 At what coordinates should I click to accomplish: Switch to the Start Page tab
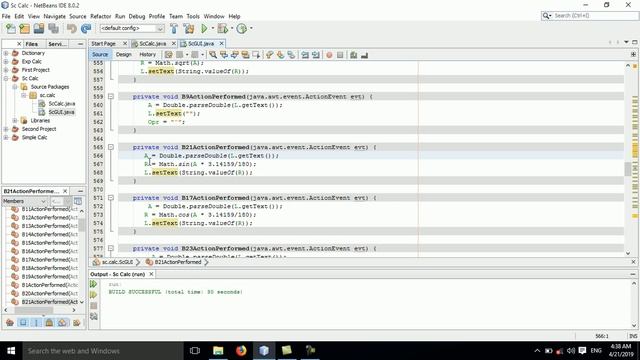103,43
